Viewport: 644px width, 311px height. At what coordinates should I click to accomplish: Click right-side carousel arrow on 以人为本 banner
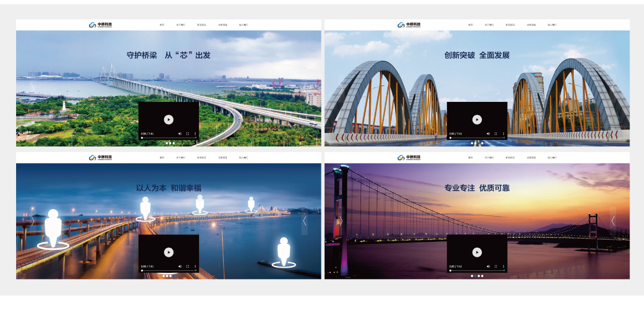pyautogui.click(x=305, y=220)
